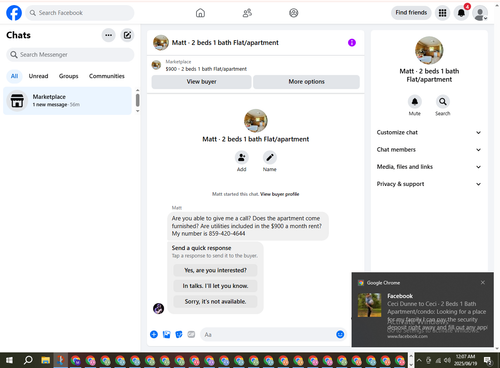This screenshot has width=500, height=368.
Task: Send quick response 'Sorry, it's not available.'
Action: pyautogui.click(x=215, y=302)
